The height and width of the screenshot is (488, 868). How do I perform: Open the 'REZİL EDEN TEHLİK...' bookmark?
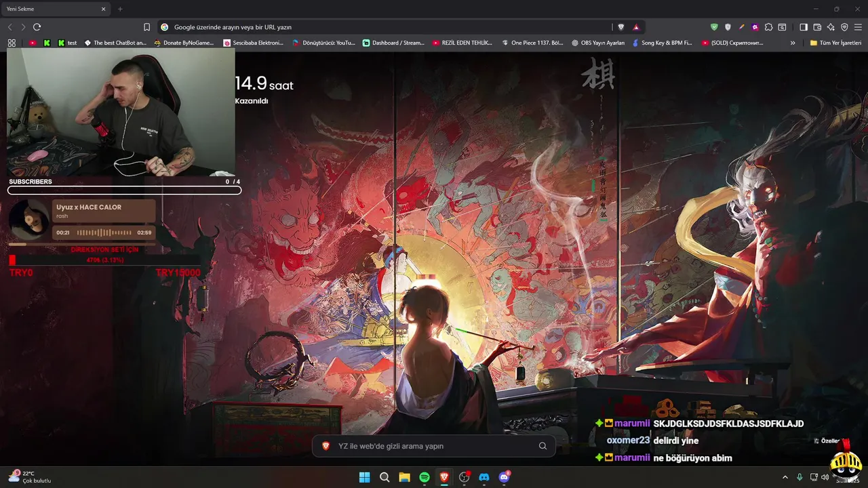(x=462, y=43)
